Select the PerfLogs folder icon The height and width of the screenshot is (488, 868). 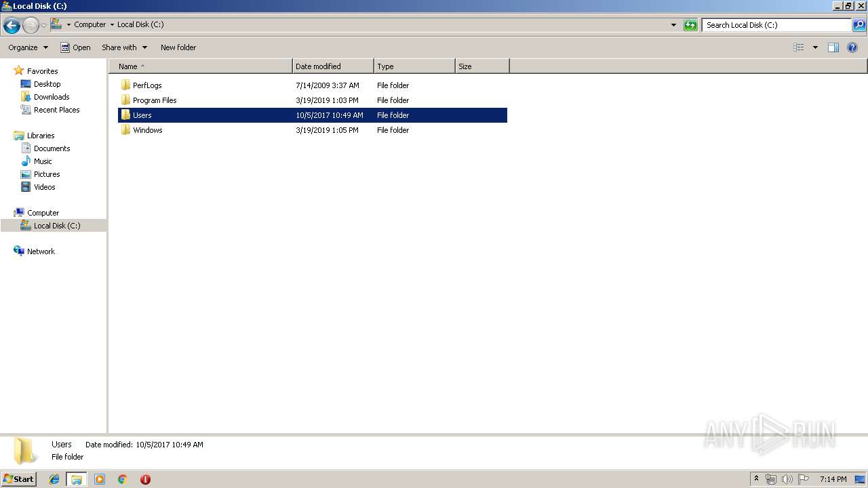(125, 85)
